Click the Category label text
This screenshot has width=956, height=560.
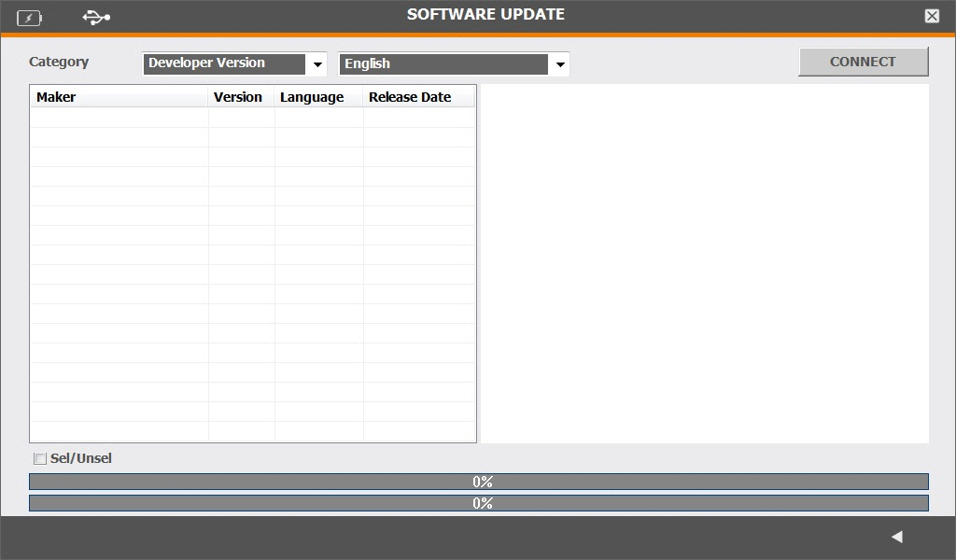(x=59, y=62)
